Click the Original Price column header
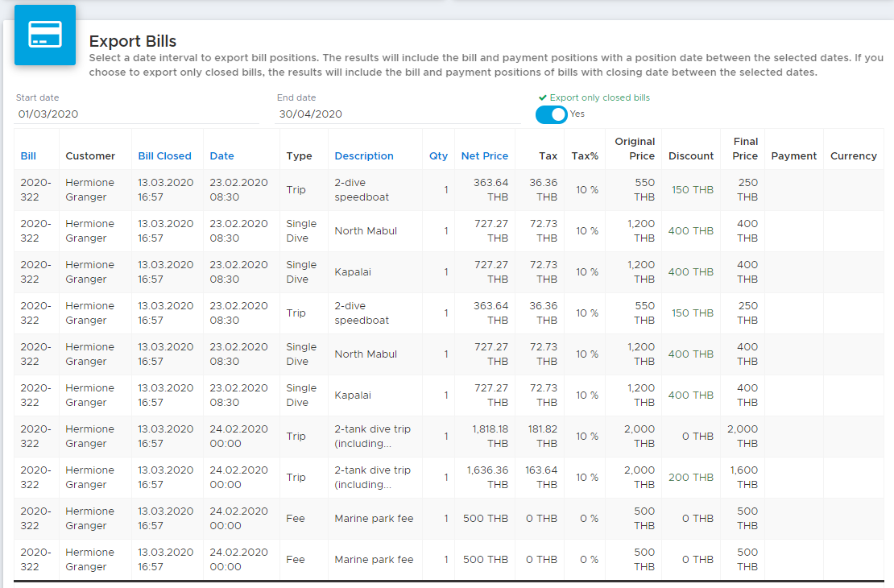This screenshot has width=894, height=588. [635, 149]
